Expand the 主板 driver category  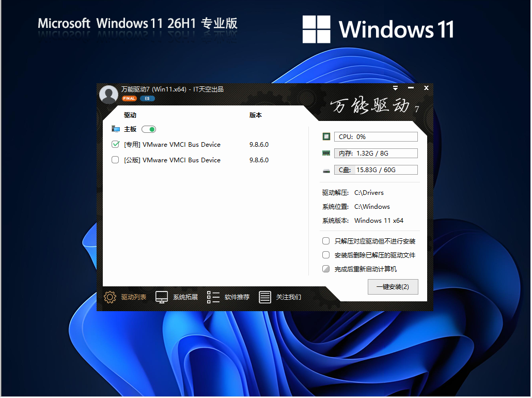[131, 129]
